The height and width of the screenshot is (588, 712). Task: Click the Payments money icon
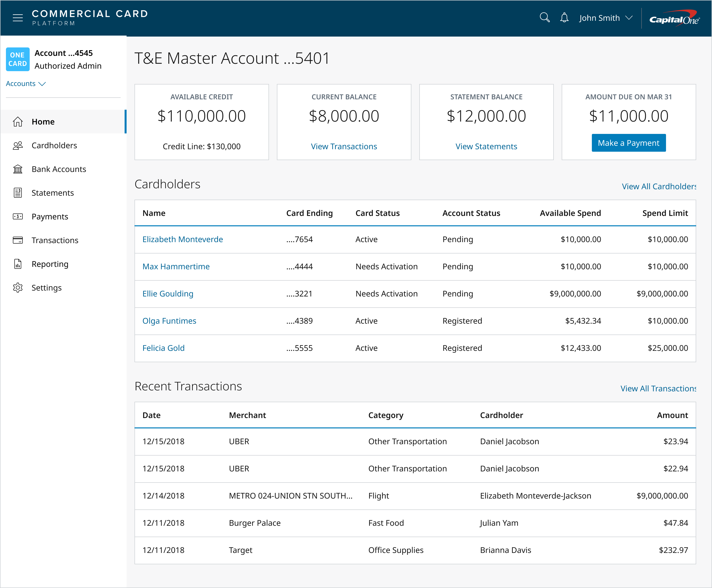[x=18, y=216]
